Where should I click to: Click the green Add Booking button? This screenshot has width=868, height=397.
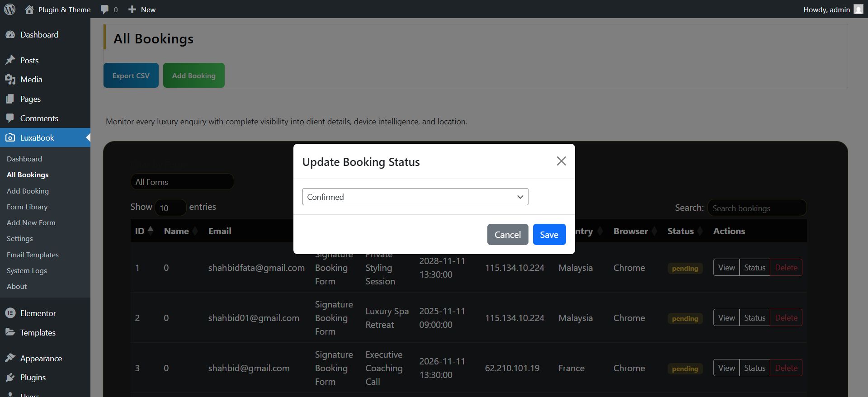click(194, 76)
